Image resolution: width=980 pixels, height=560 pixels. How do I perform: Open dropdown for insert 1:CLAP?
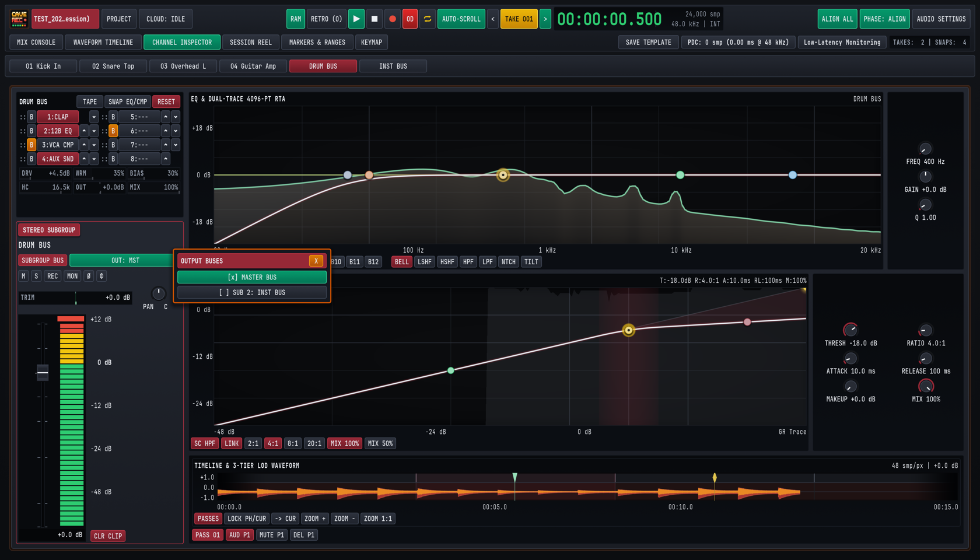pyautogui.click(x=94, y=117)
